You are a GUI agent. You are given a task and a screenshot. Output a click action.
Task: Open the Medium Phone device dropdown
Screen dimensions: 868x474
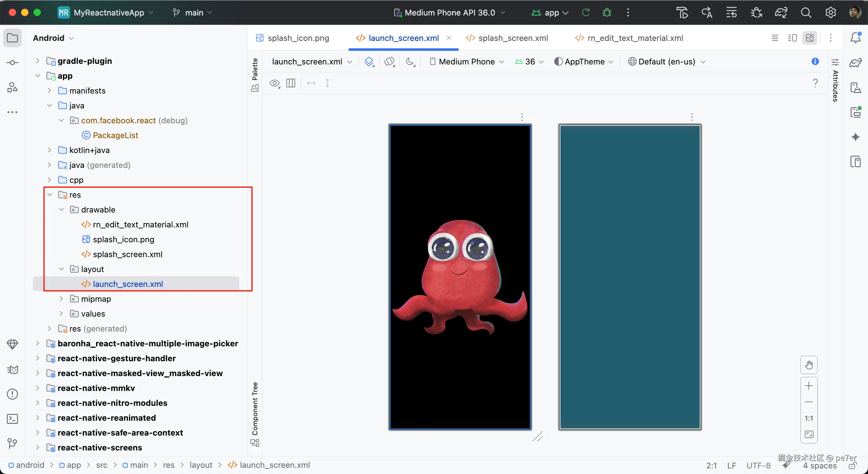(x=467, y=62)
